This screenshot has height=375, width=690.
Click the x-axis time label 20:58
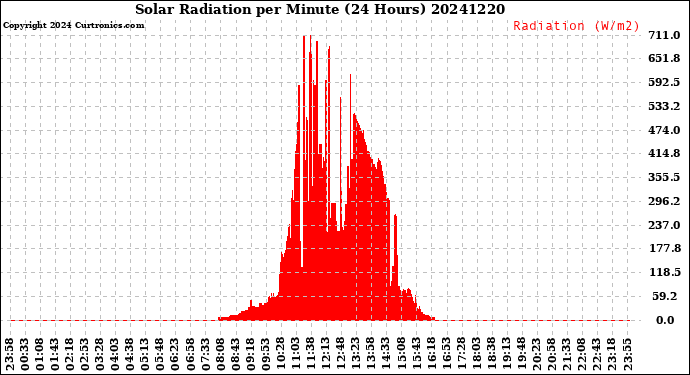[x=552, y=355]
